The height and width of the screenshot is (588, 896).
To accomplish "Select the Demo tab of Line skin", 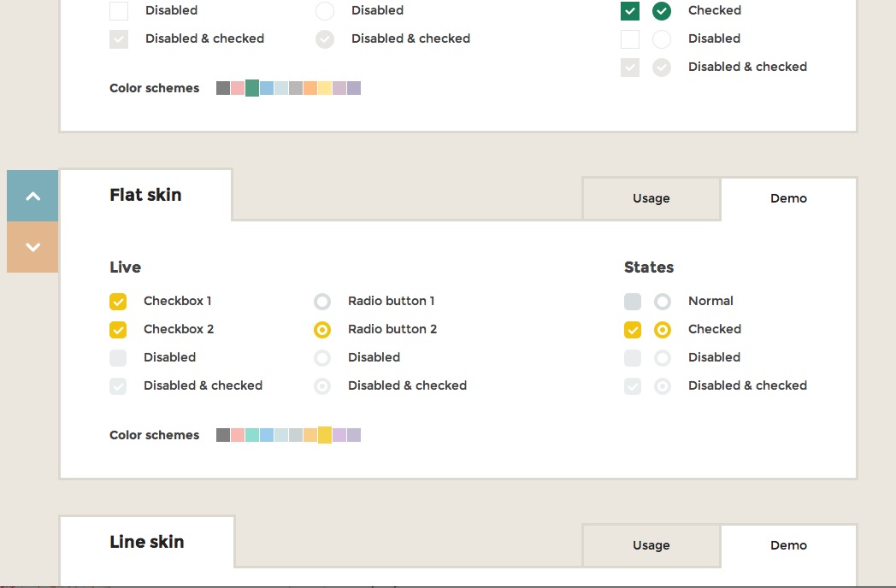I will point(788,545).
